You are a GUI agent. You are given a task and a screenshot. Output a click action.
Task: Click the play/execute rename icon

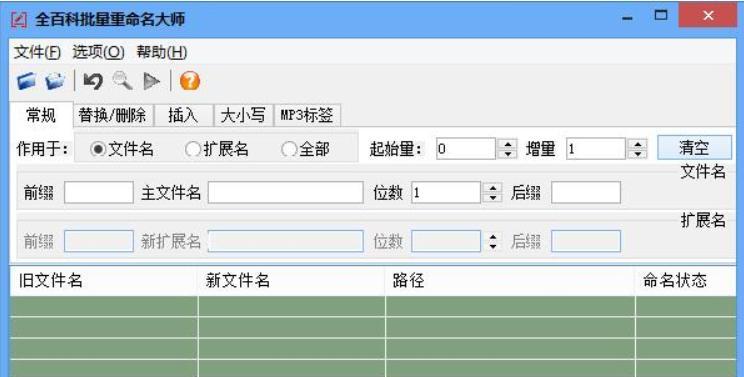pos(152,82)
